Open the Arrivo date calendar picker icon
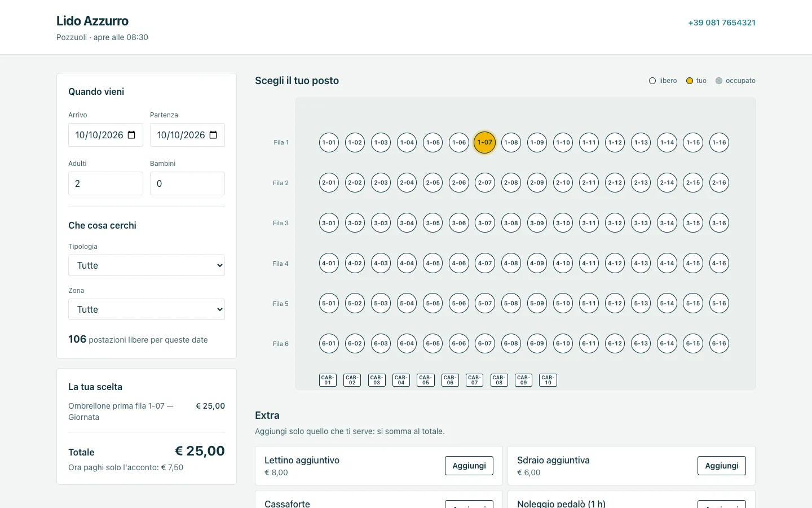This screenshot has width=812, height=508. pos(131,135)
